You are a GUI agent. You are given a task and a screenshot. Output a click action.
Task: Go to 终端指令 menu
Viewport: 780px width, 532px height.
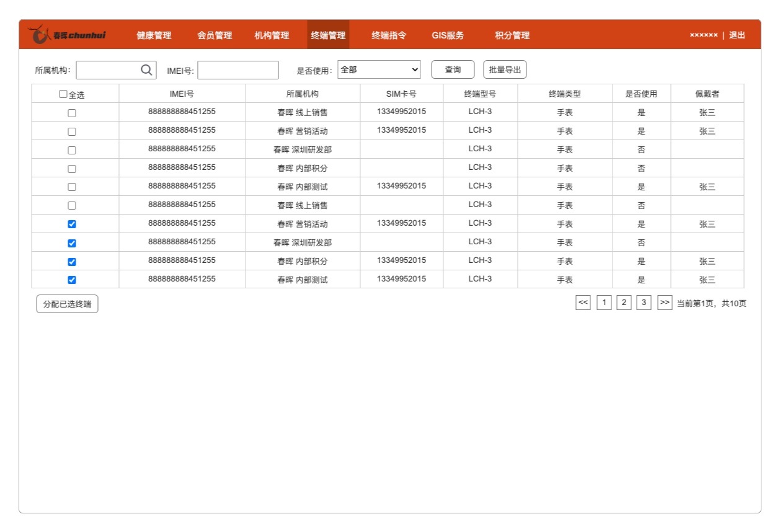[x=389, y=35]
